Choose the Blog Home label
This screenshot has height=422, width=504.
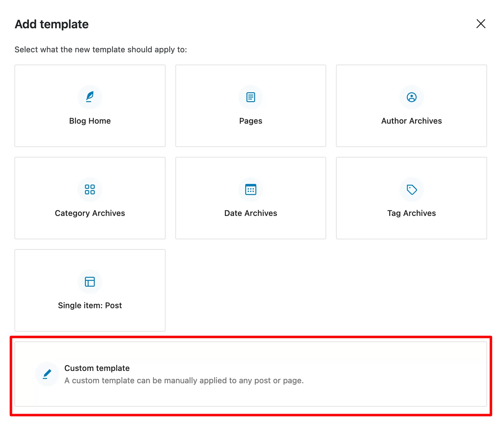[90, 121]
